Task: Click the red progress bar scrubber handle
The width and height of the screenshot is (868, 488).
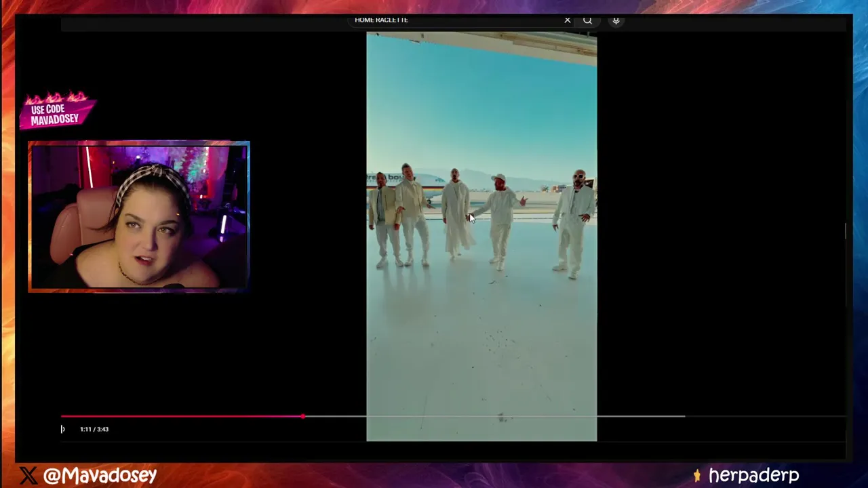Action: point(303,416)
